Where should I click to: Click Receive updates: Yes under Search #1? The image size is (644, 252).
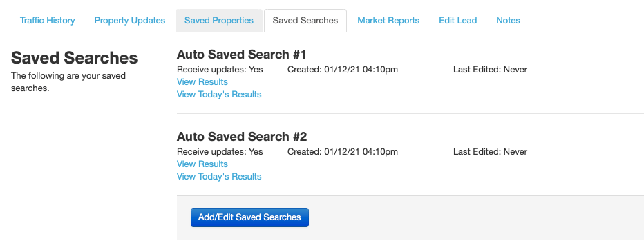point(220,70)
